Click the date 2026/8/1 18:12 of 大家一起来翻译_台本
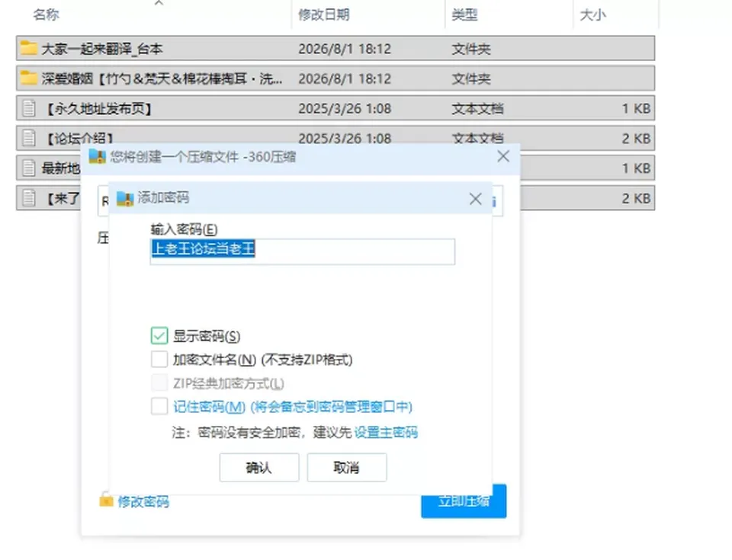 [345, 49]
